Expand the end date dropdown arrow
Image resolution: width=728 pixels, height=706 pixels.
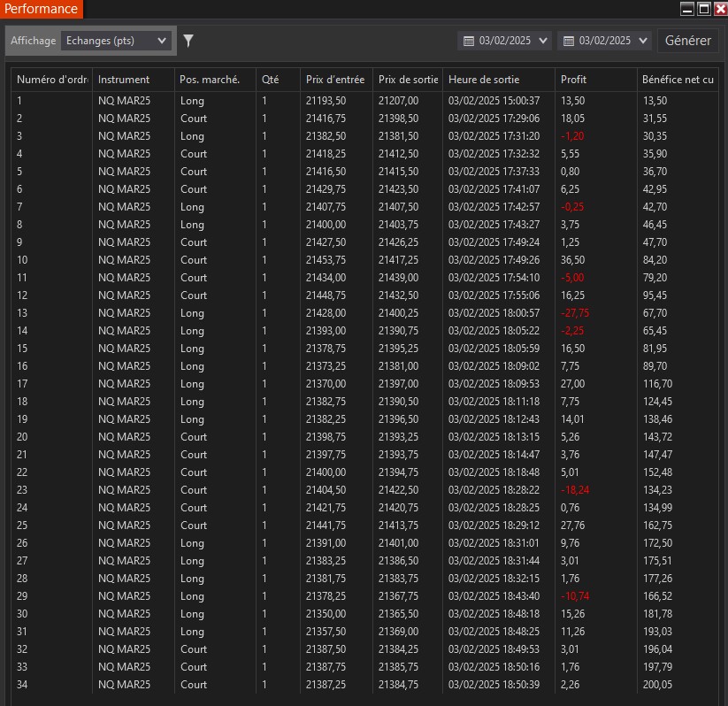pyautogui.click(x=643, y=41)
